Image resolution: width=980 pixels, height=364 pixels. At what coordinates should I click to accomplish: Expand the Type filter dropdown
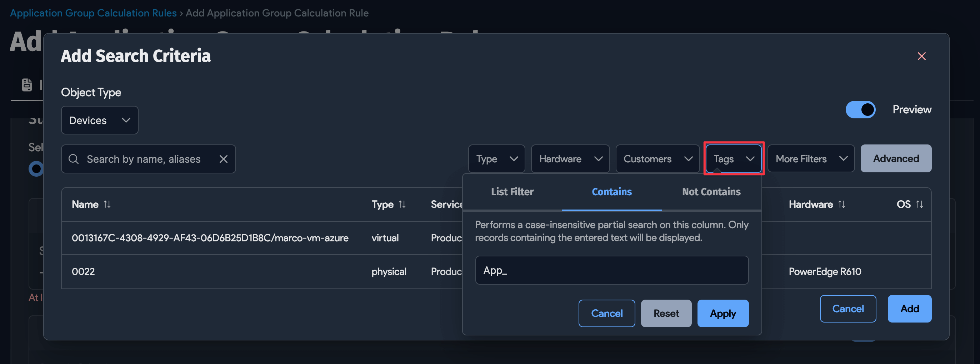[496, 159]
